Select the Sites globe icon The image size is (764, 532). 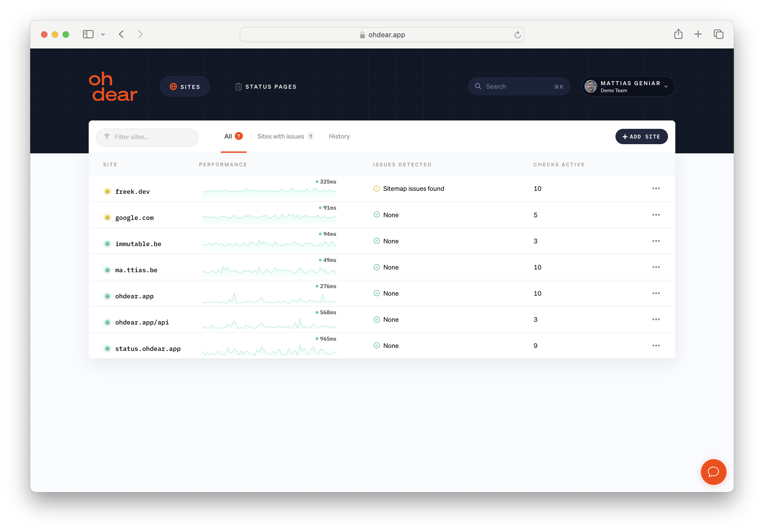(x=173, y=86)
